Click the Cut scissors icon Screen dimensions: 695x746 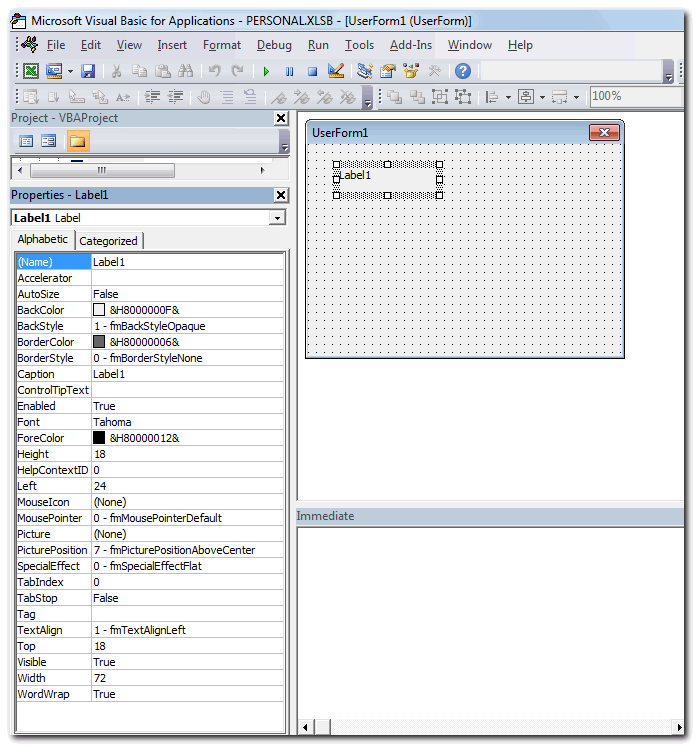(x=117, y=71)
